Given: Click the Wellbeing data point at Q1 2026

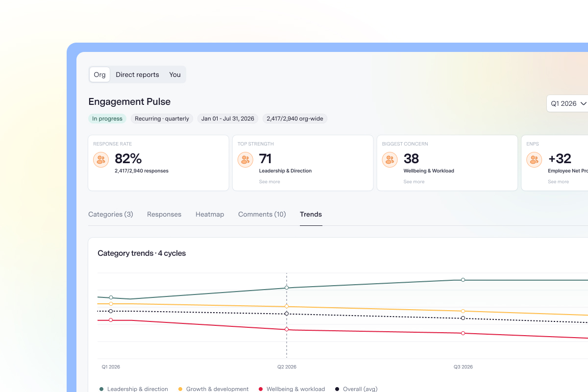Looking at the screenshot, I should click(111, 320).
